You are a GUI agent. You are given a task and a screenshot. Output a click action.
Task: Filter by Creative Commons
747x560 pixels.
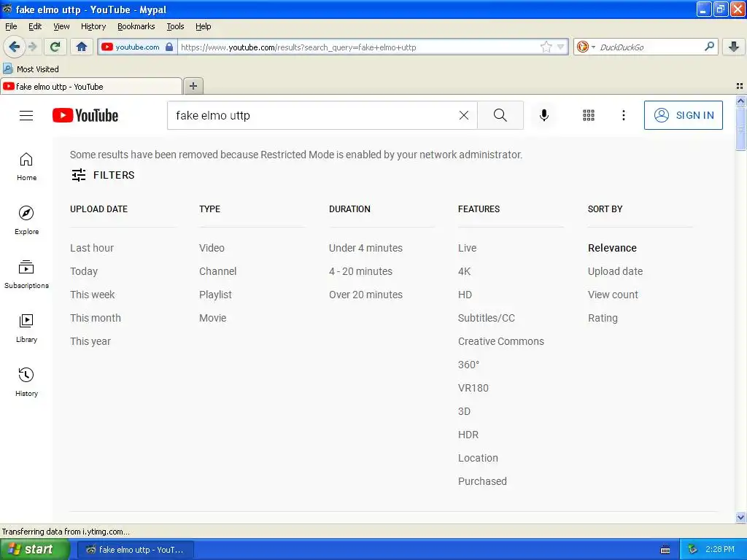500,341
